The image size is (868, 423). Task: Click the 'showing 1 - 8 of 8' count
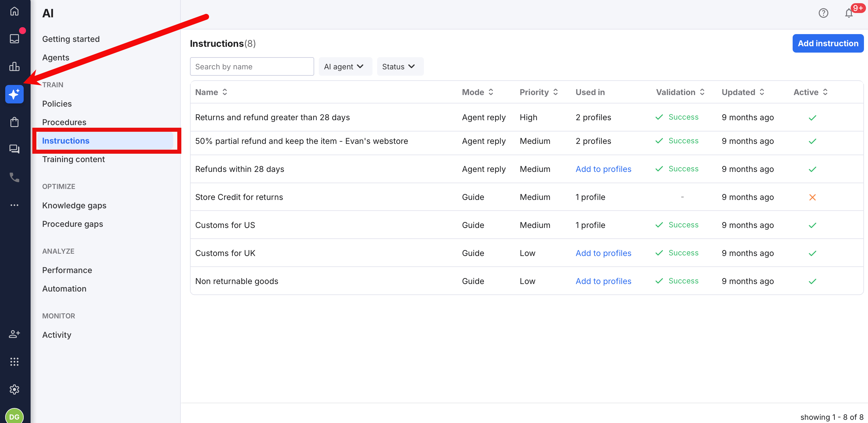(832, 417)
